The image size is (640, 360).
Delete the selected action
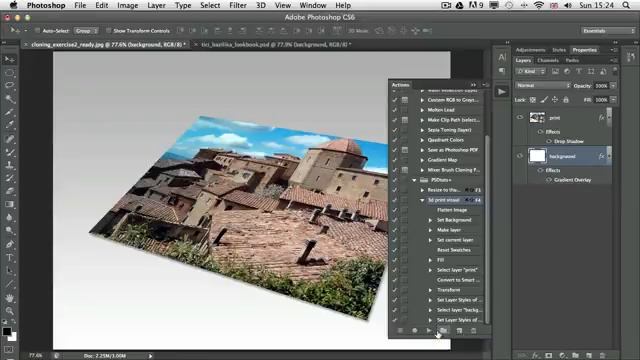473,331
